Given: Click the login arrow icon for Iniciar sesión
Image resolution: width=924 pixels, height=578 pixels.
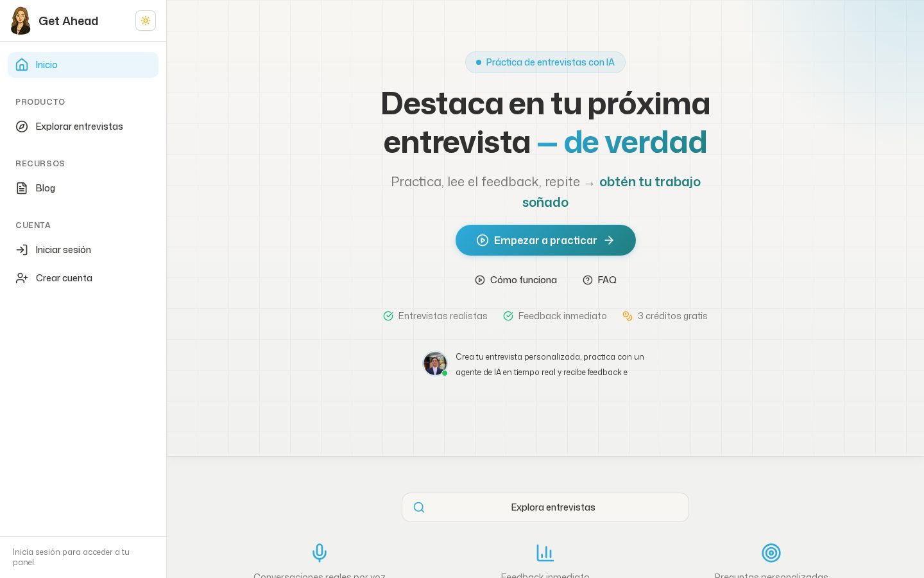Looking at the screenshot, I should (x=22, y=250).
